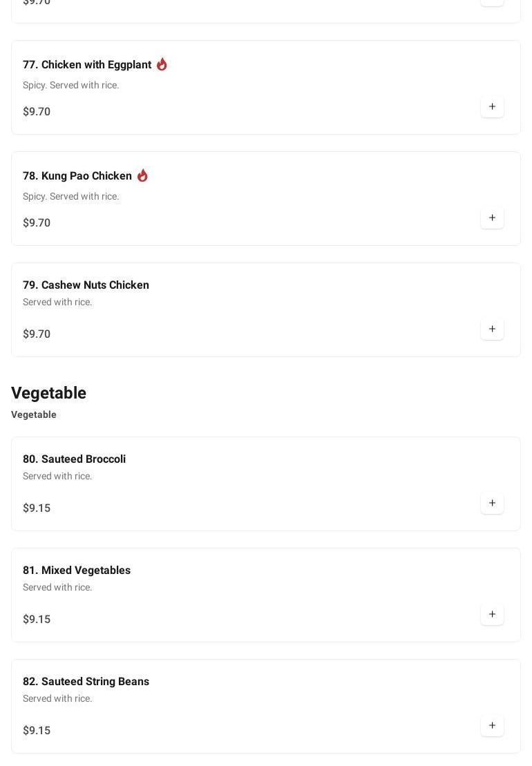Viewport: 532px width, 766px height.
Task: Add Kung Pao Chicken to order
Action: pos(492,218)
